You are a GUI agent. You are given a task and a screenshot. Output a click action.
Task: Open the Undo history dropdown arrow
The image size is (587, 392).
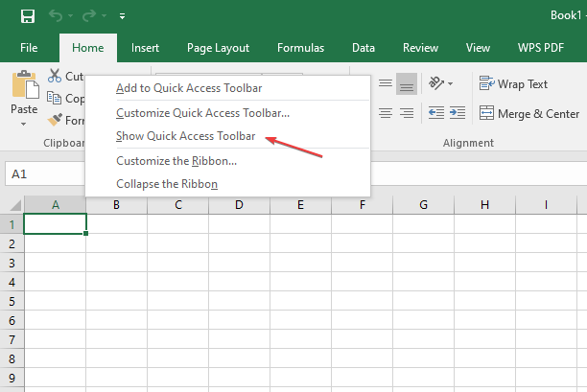(x=71, y=16)
